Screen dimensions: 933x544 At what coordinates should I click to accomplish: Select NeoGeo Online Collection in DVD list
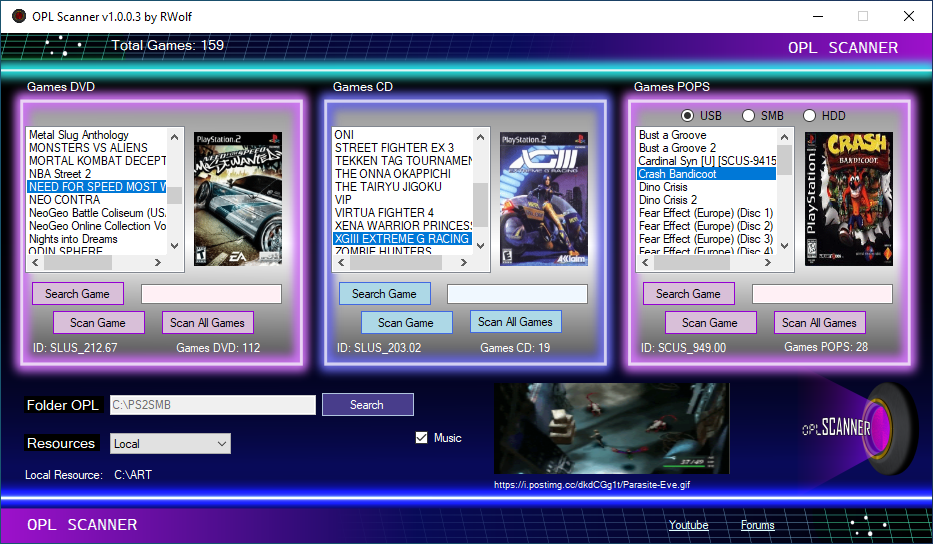pos(97,226)
